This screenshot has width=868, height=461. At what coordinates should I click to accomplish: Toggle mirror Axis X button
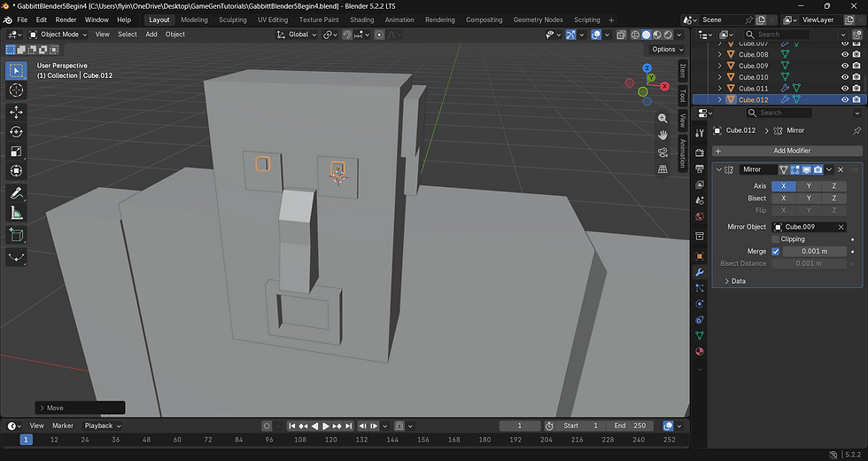(783, 186)
